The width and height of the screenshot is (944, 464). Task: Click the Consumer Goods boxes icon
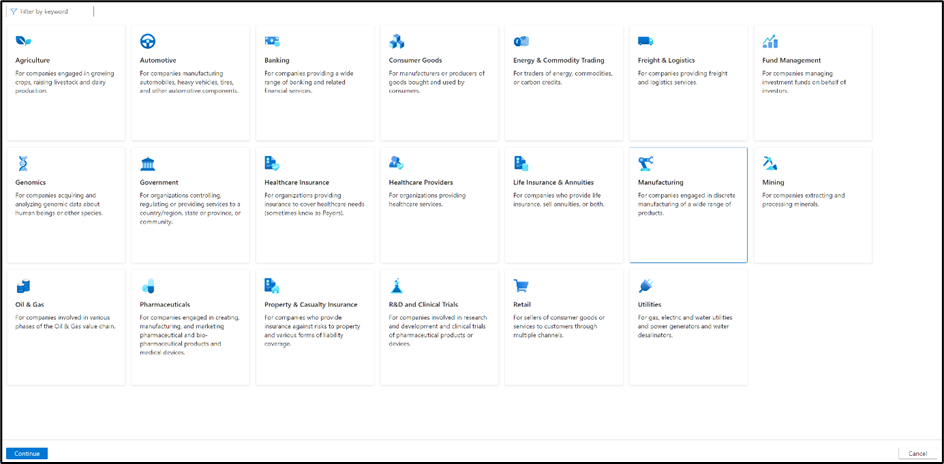397,41
